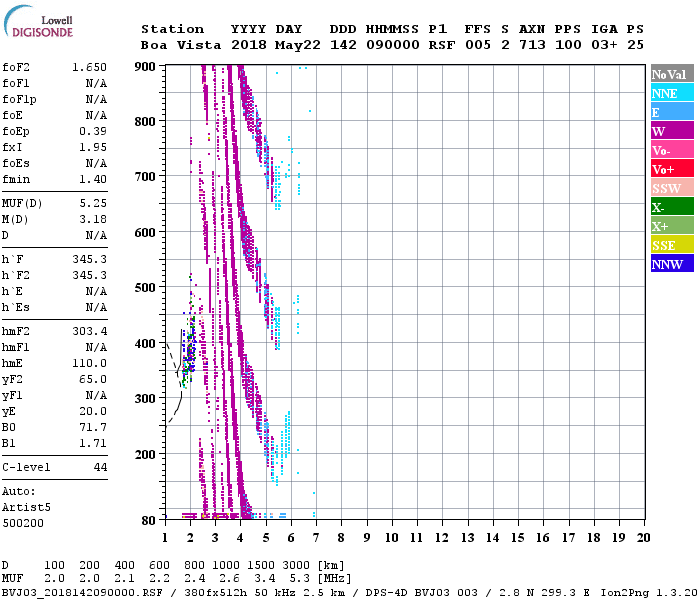
Task: Click the 3000 km distance entry
Action: click(x=296, y=565)
